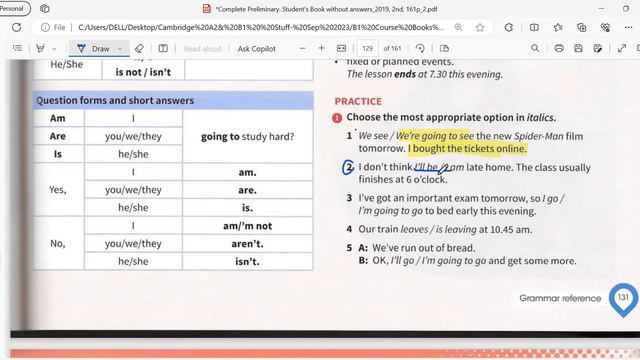Viewport: 640px width, 360px height.
Task: Click 'of 161' page count text
Action: [392, 49]
